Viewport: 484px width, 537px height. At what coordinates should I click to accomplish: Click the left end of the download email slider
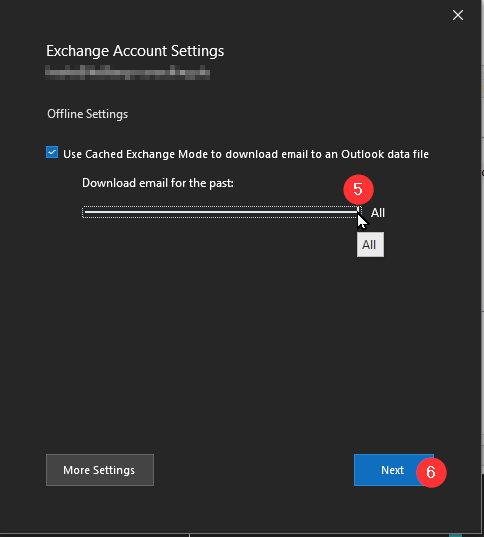[x=86, y=212]
